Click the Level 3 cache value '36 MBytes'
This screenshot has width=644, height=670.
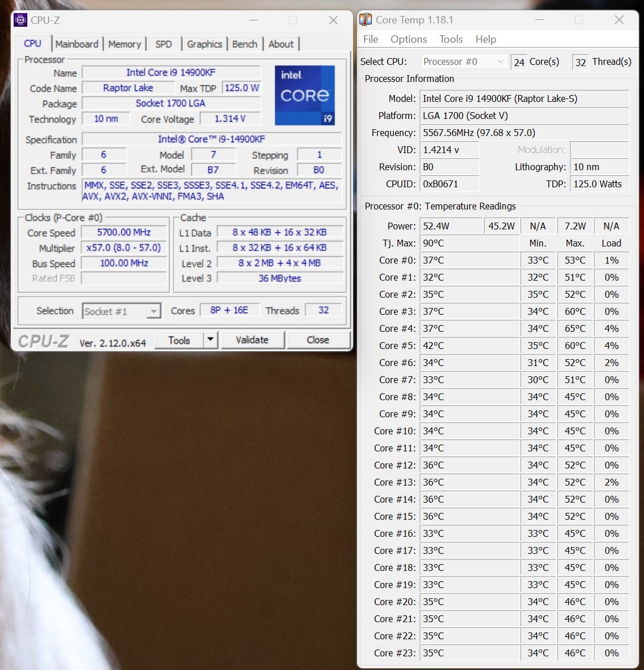click(x=280, y=278)
